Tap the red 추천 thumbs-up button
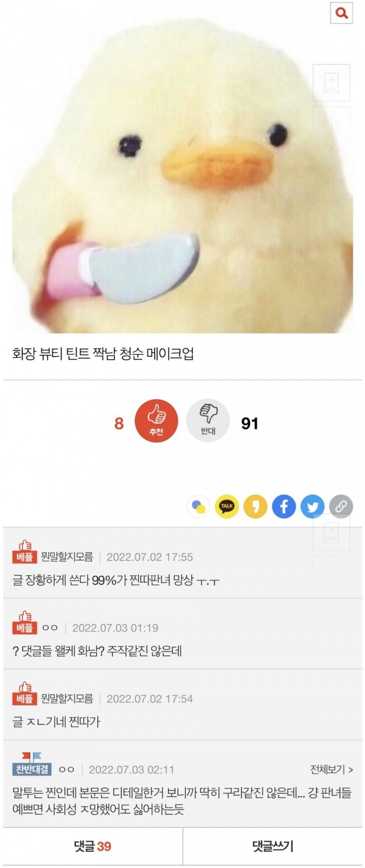This screenshot has width=365, height=868. click(x=156, y=421)
